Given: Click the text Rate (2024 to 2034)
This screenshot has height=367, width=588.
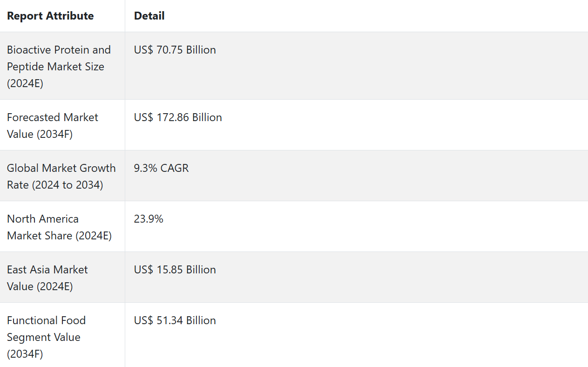Looking at the screenshot, I should (x=55, y=185).
